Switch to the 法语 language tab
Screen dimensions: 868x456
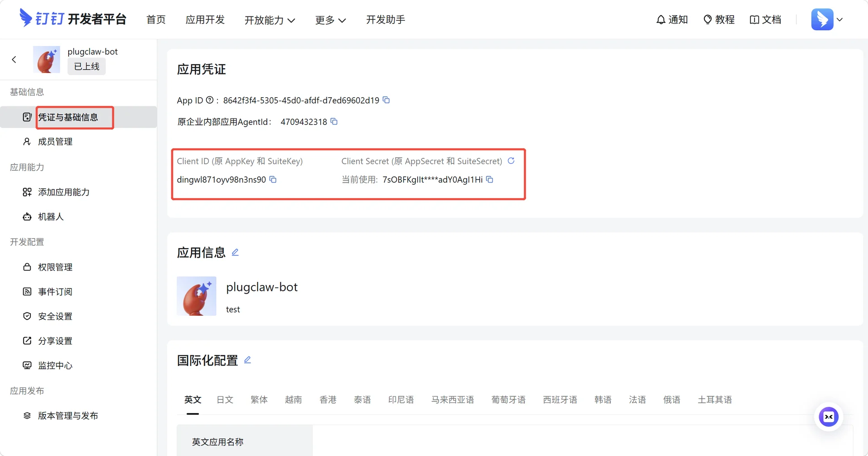click(637, 399)
